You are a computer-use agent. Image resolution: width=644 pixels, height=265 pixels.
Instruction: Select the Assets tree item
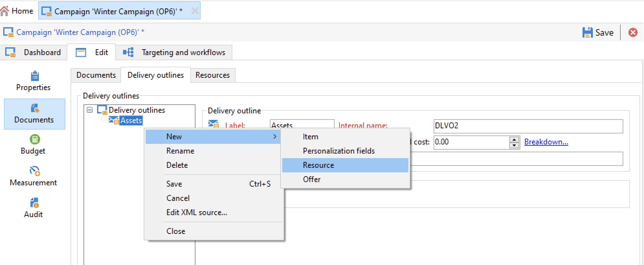(x=131, y=121)
